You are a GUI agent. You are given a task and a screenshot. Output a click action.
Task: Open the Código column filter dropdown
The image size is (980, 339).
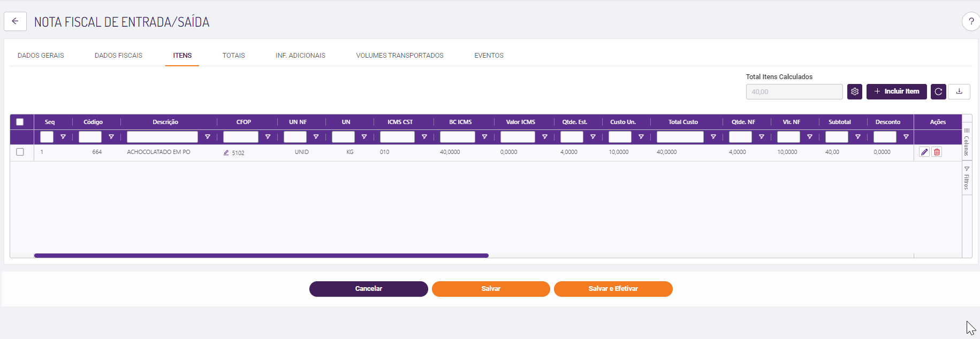click(x=111, y=137)
